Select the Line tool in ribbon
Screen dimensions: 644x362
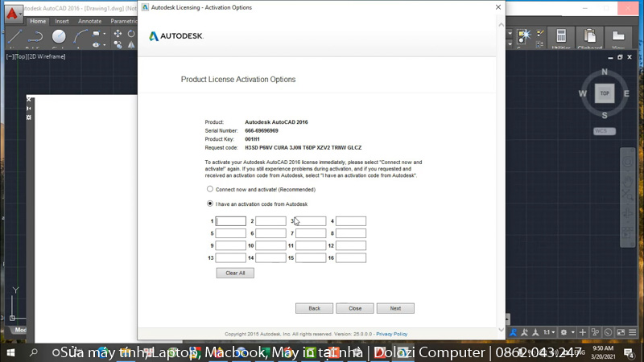(x=14, y=37)
